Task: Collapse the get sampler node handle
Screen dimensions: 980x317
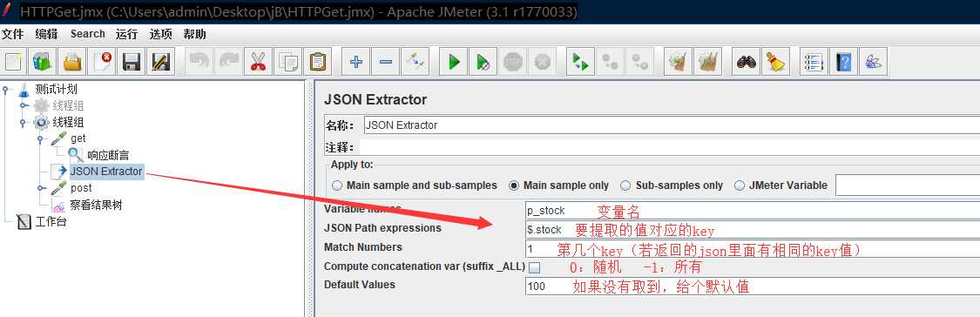Action: tap(41, 138)
